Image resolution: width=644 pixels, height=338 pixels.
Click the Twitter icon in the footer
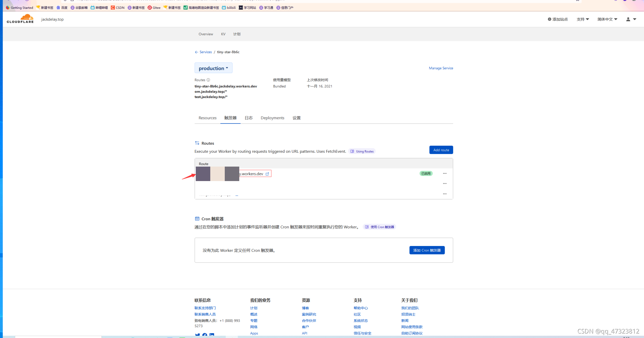click(197, 335)
